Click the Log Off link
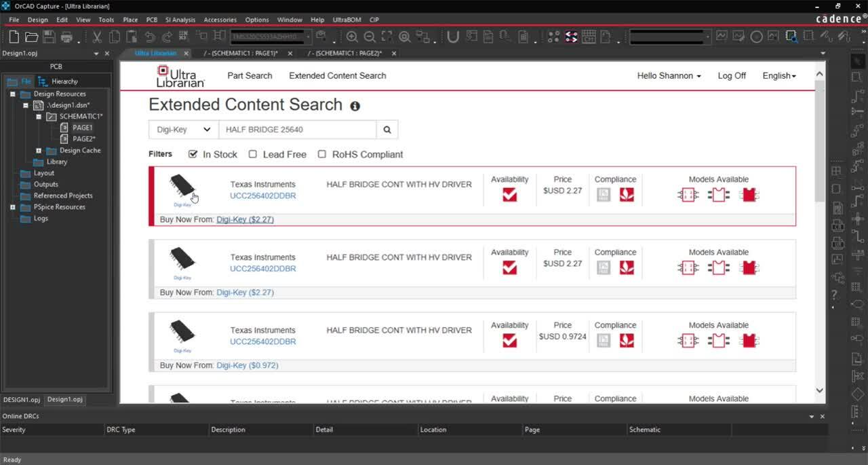Screen dimensions: 868x465 click(x=731, y=76)
